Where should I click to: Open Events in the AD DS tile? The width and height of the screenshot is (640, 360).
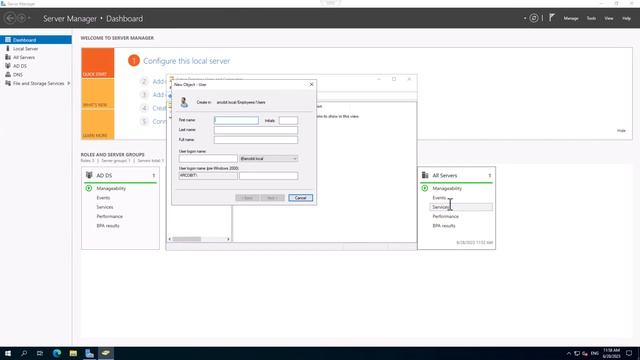pos(103,198)
